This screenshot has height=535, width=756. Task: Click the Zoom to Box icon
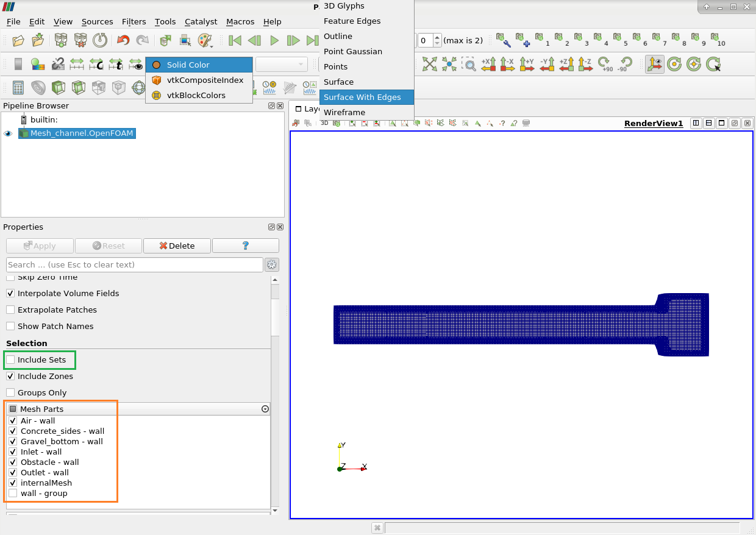pos(468,64)
